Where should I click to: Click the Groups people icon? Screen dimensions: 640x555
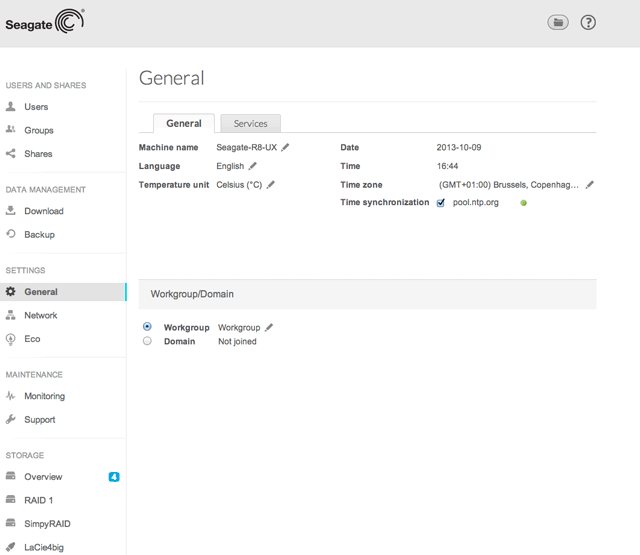pos(11,130)
